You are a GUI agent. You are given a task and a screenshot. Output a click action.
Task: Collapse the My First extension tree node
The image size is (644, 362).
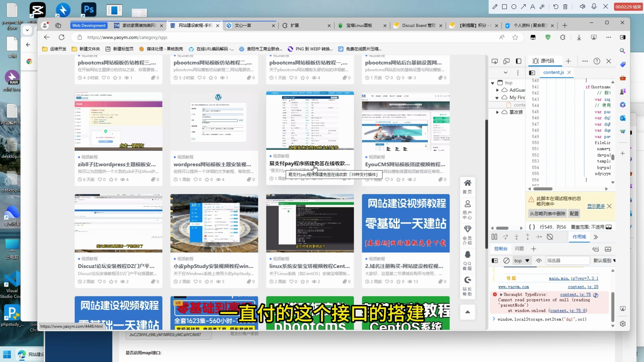(x=497, y=98)
